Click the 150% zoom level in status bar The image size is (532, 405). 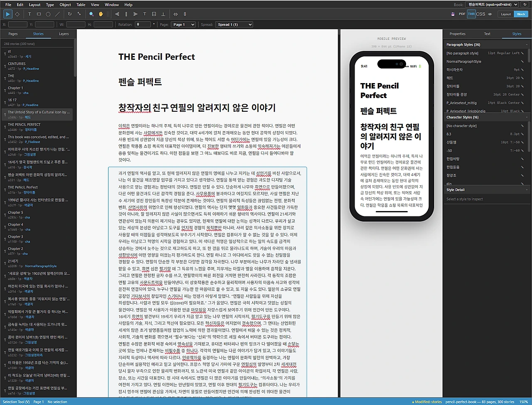(x=524, y=402)
